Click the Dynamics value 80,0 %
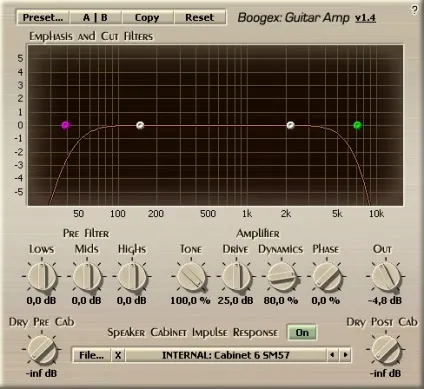Viewport: 424px width, 389px height. tap(281, 300)
